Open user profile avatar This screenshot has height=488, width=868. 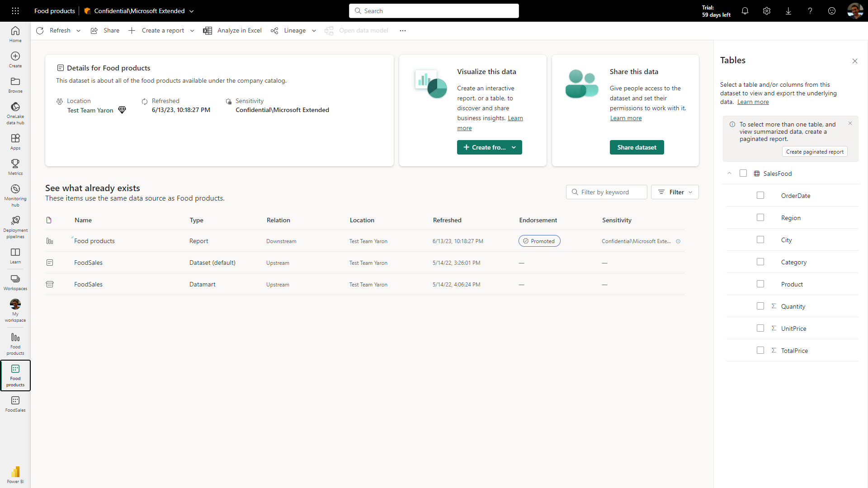tap(855, 11)
